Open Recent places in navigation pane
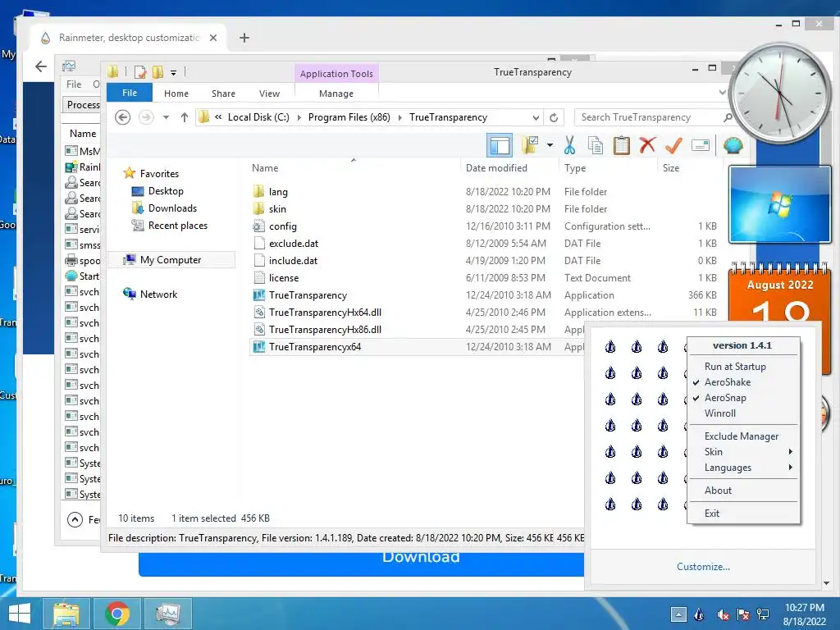Screen dimensions: 840x630 tap(177, 226)
